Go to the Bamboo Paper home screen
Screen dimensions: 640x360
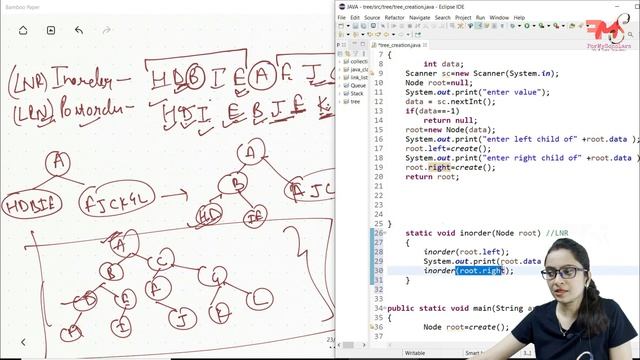click(23, 30)
